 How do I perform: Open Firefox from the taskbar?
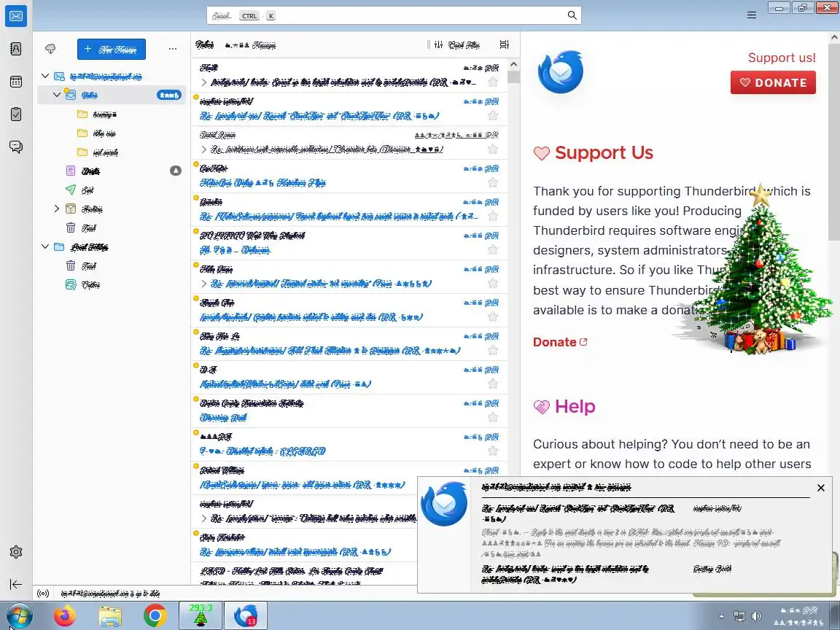(x=65, y=615)
